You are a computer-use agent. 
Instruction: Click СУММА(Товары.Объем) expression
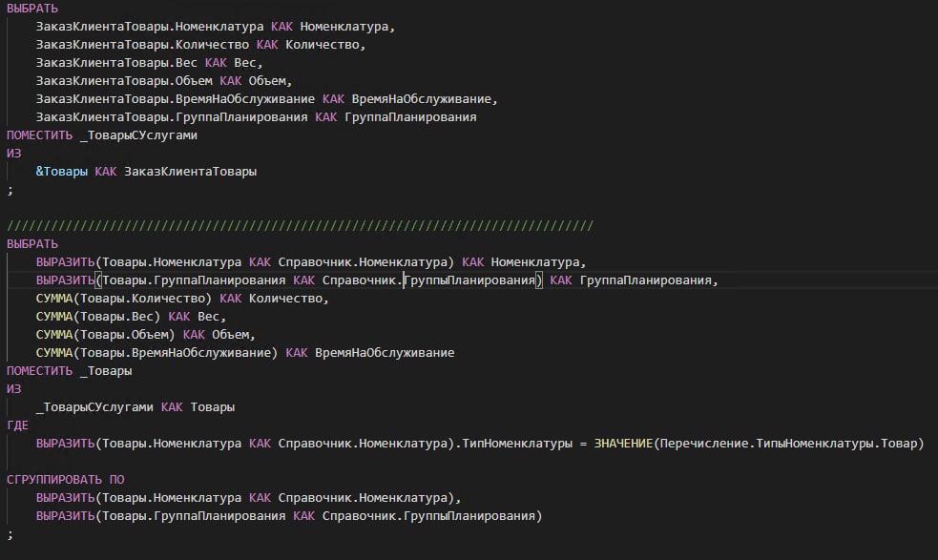click(x=105, y=335)
